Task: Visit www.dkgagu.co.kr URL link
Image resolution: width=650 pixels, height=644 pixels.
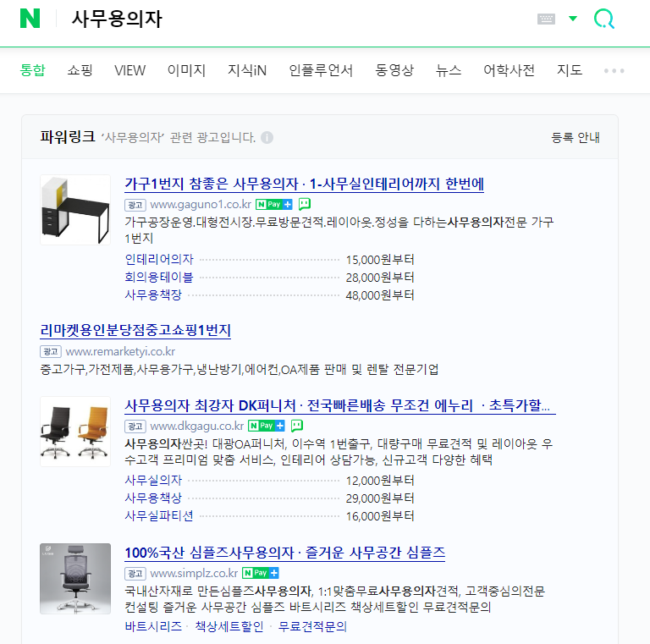Action: click(x=197, y=426)
